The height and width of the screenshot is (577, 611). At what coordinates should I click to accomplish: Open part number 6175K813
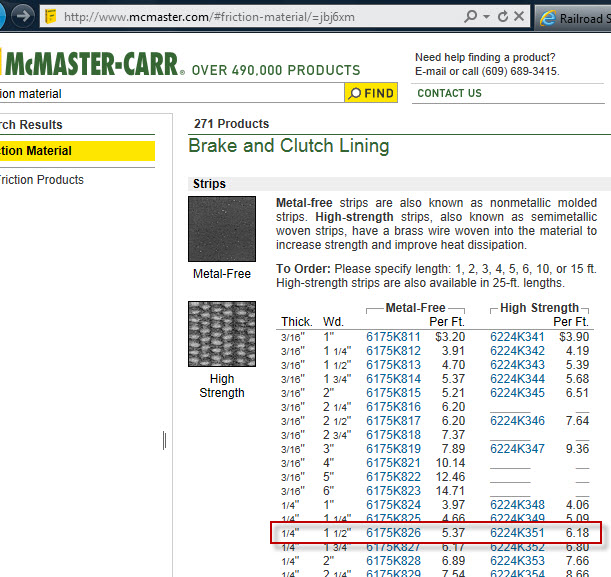(x=393, y=365)
